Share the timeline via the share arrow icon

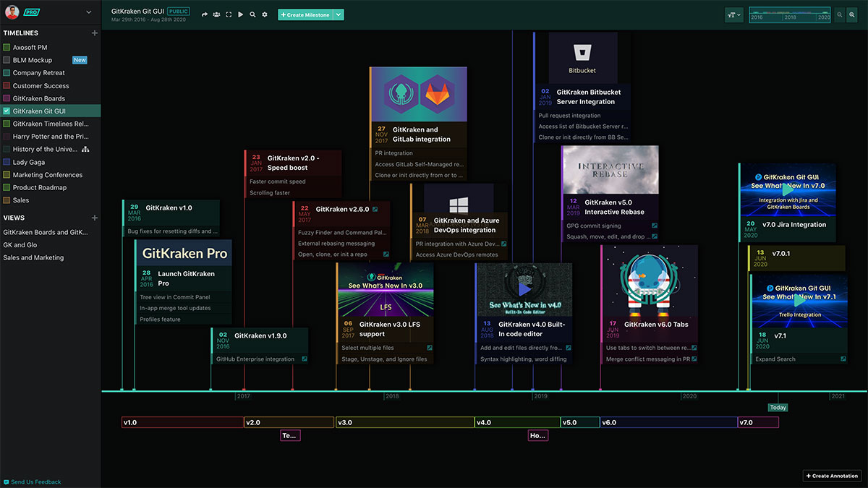coord(205,14)
